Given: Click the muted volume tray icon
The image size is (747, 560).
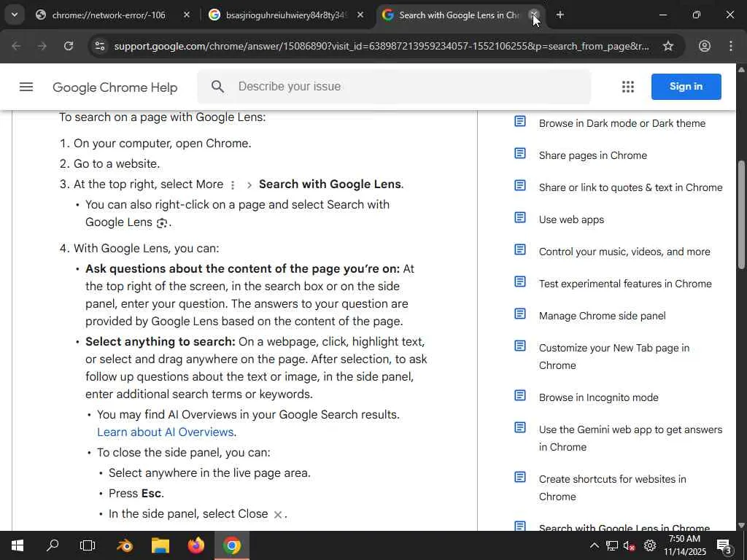Looking at the screenshot, I should pyautogui.click(x=630, y=545).
